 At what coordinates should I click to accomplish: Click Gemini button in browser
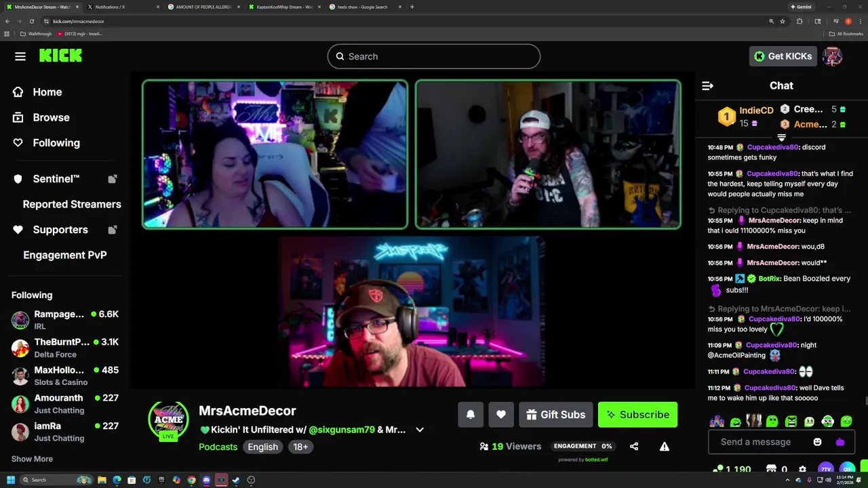tap(801, 7)
